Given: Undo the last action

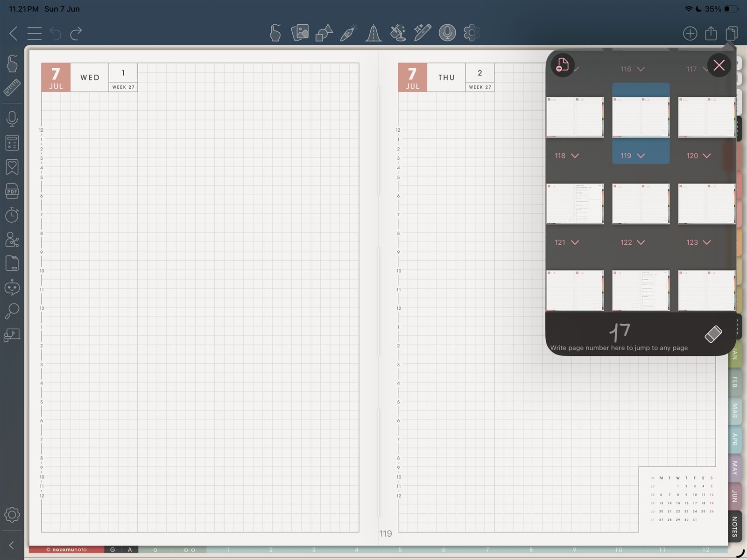Looking at the screenshot, I should [56, 33].
